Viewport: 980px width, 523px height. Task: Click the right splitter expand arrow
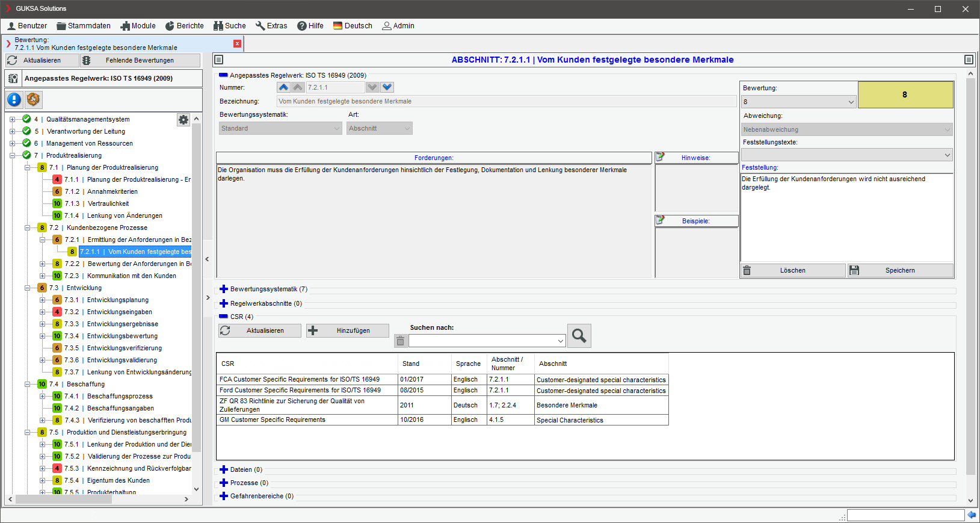(x=208, y=297)
